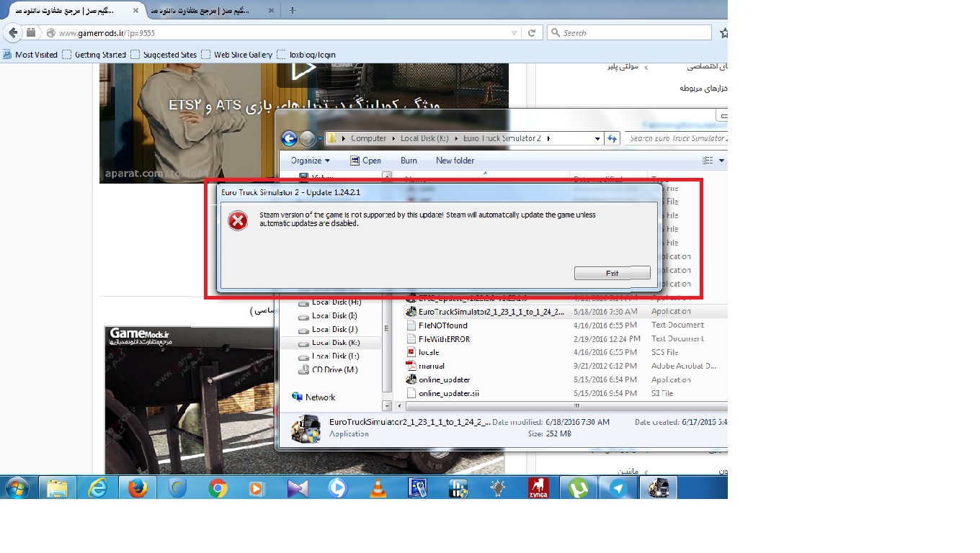Click Computer in the Explorer breadcrumb
Screen dimensions: 980x553
coord(368,138)
